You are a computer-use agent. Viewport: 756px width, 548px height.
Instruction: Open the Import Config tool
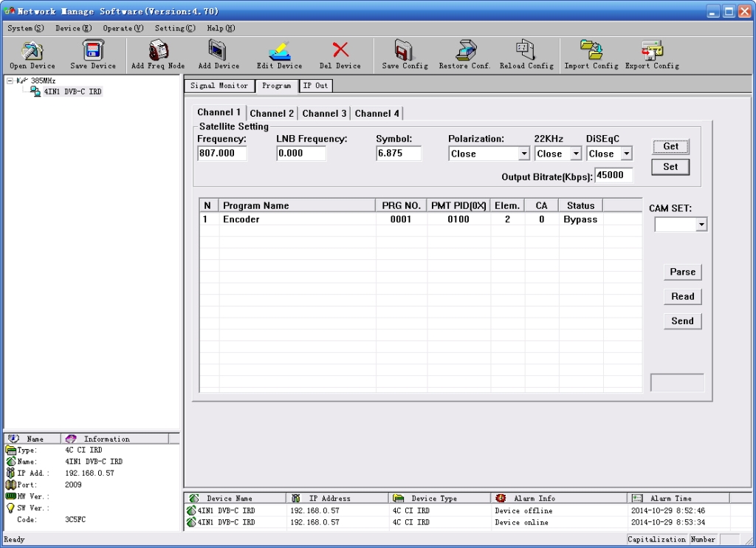pyautogui.click(x=591, y=51)
